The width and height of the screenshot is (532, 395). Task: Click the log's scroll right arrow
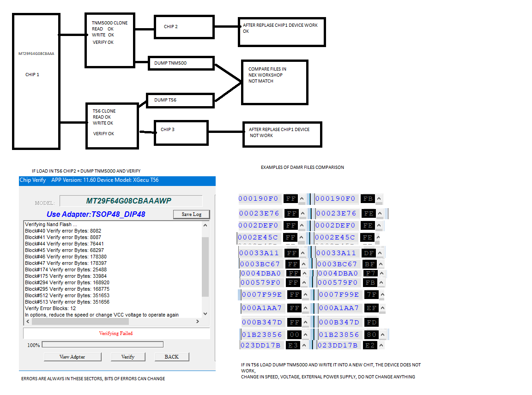(x=199, y=322)
